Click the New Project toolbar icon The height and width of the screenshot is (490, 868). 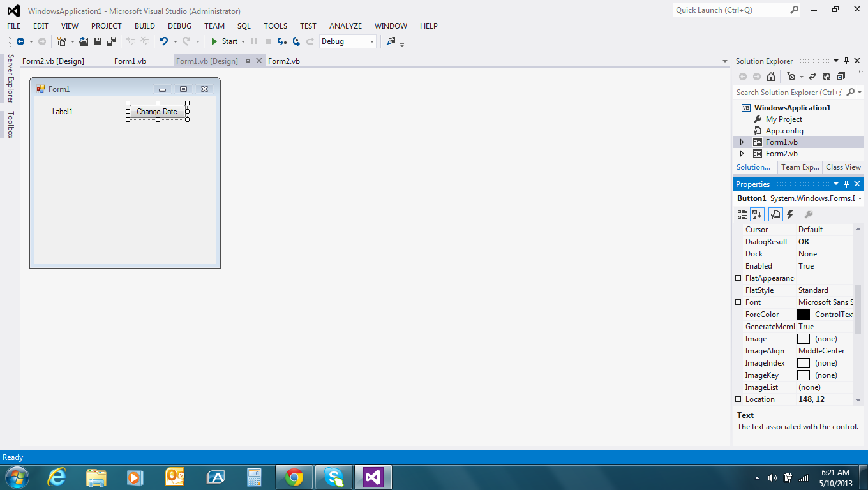(61, 41)
